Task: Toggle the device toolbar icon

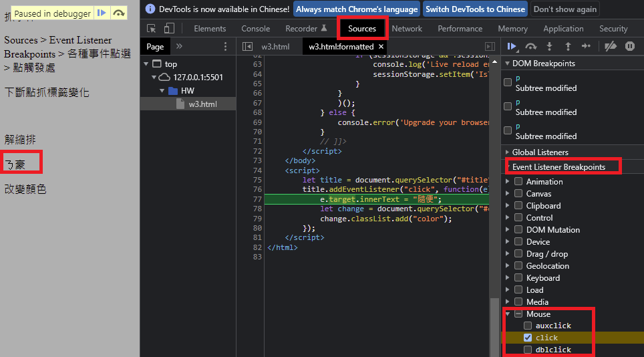Action: (x=169, y=28)
